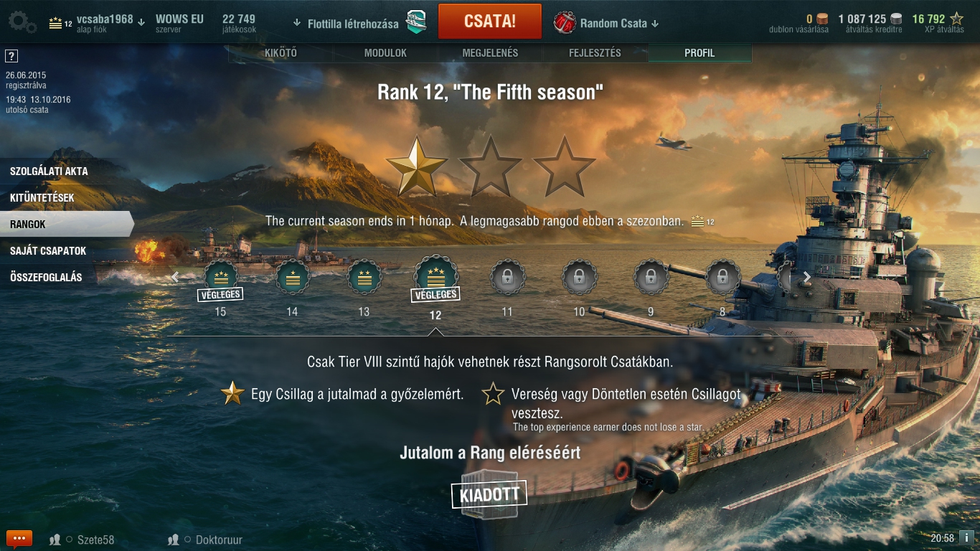980x551 pixels.
Task: Click the info icon near the clock
Action: (x=966, y=537)
